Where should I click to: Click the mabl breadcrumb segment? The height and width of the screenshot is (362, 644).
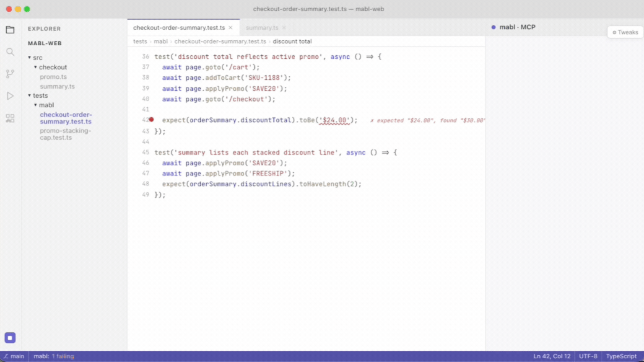click(x=161, y=41)
